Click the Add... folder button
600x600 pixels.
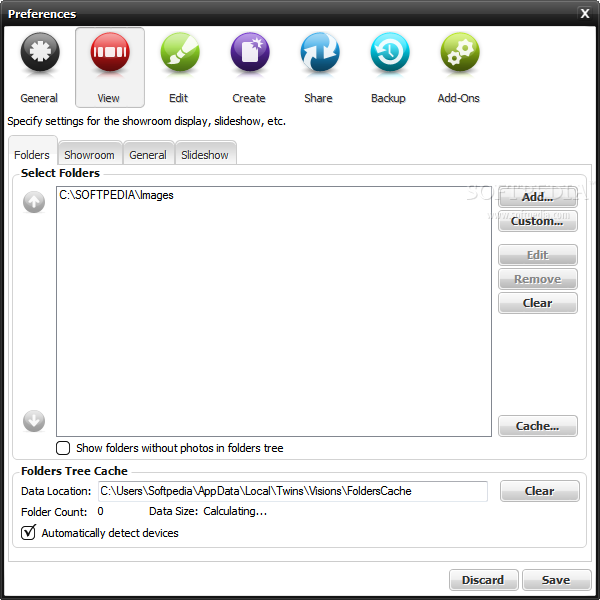538,197
